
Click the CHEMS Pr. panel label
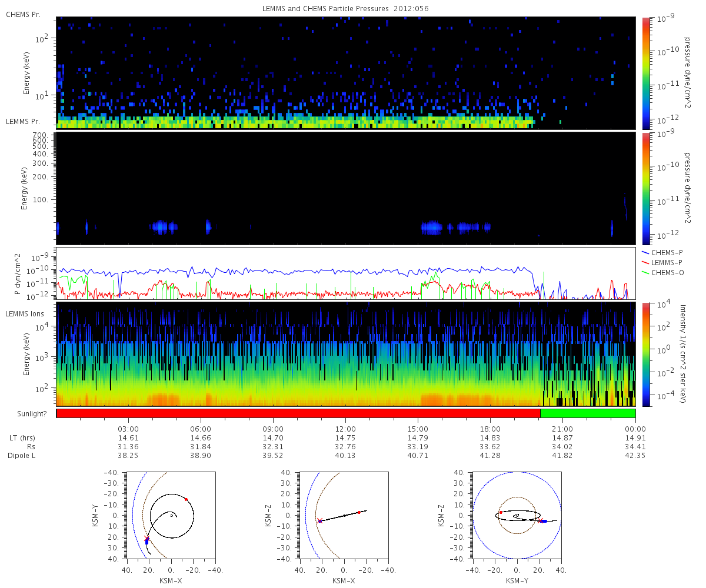click(x=23, y=14)
